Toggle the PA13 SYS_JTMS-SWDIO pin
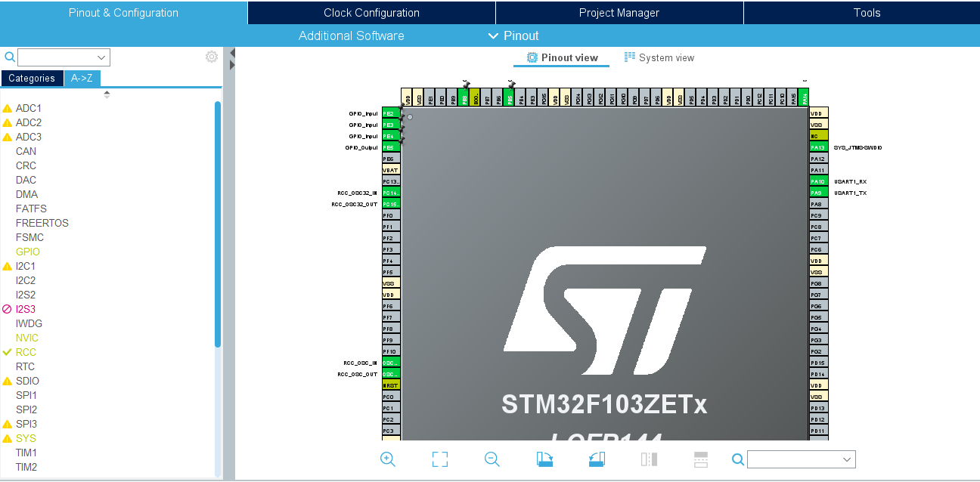Image resolution: width=980 pixels, height=482 pixels. pos(817,146)
